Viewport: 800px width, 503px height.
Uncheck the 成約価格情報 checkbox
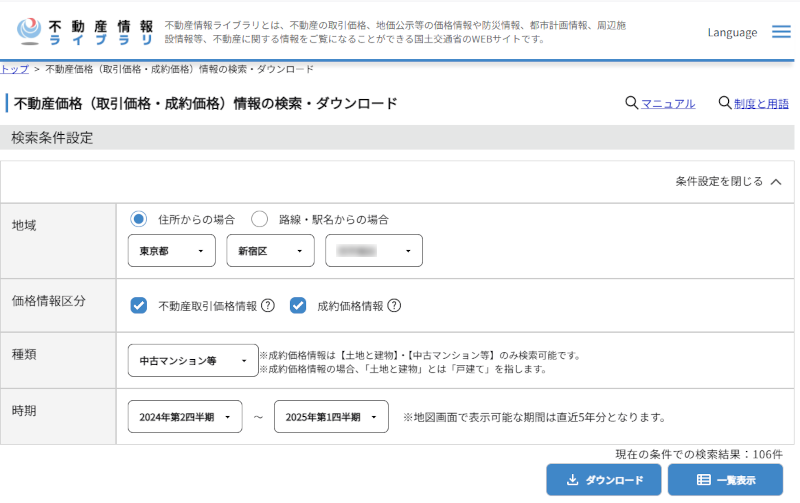pos(297,306)
